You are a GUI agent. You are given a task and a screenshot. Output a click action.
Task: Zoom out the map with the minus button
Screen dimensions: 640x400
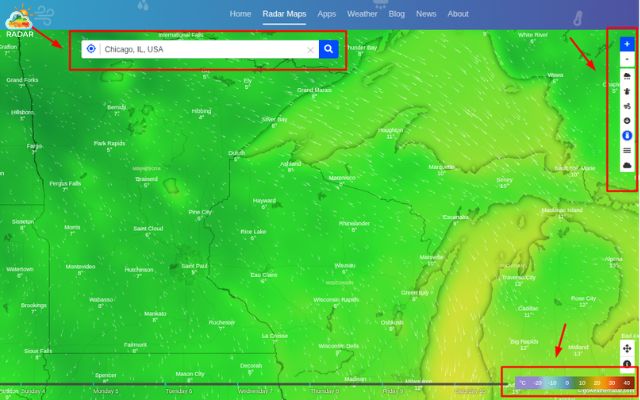tap(627, 59)
